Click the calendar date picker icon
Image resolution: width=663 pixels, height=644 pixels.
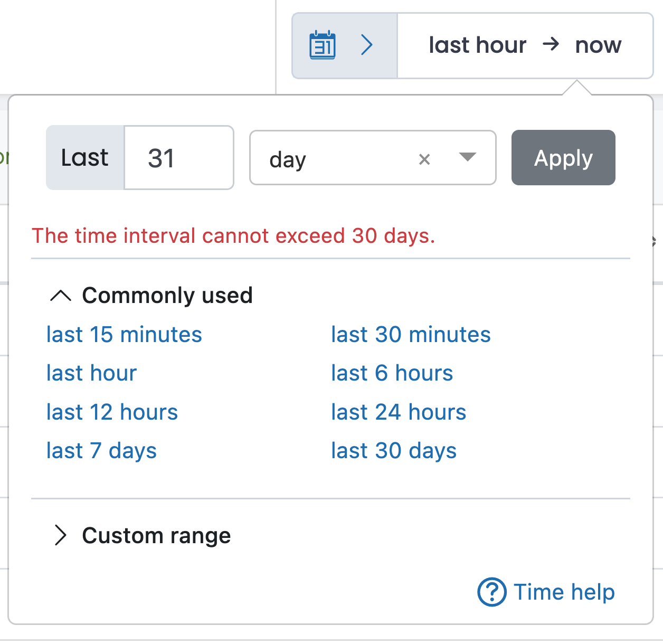[323, 45]
